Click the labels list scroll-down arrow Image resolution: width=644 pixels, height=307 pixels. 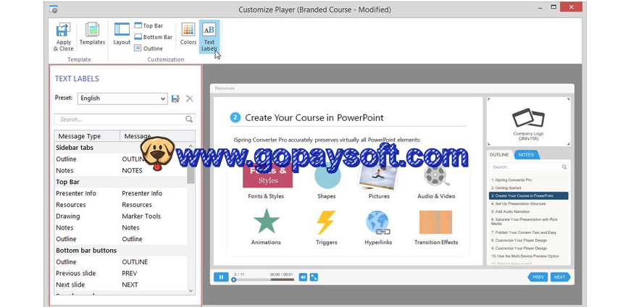pos(191,290)
